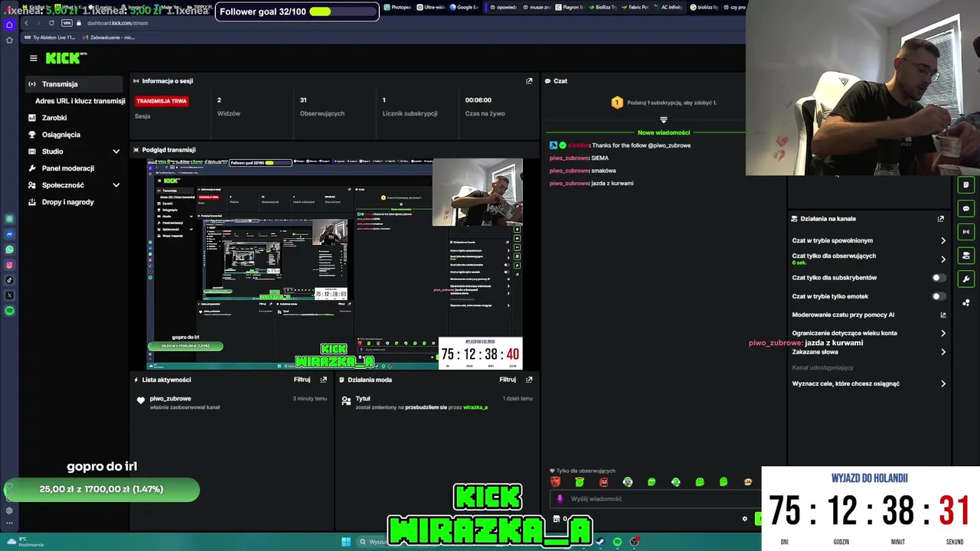Open Filtruj in Działania moda
Viewport: 980px width, 551px height.
click(x=508, y=380)
